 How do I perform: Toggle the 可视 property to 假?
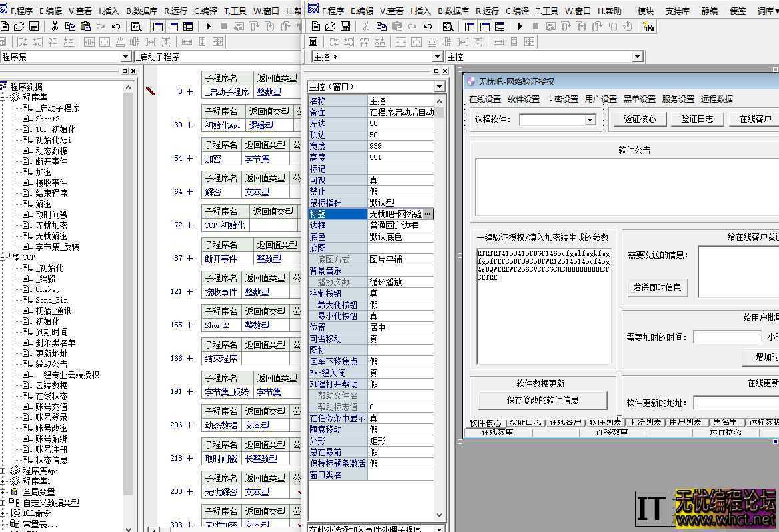[x=387, y=179]
